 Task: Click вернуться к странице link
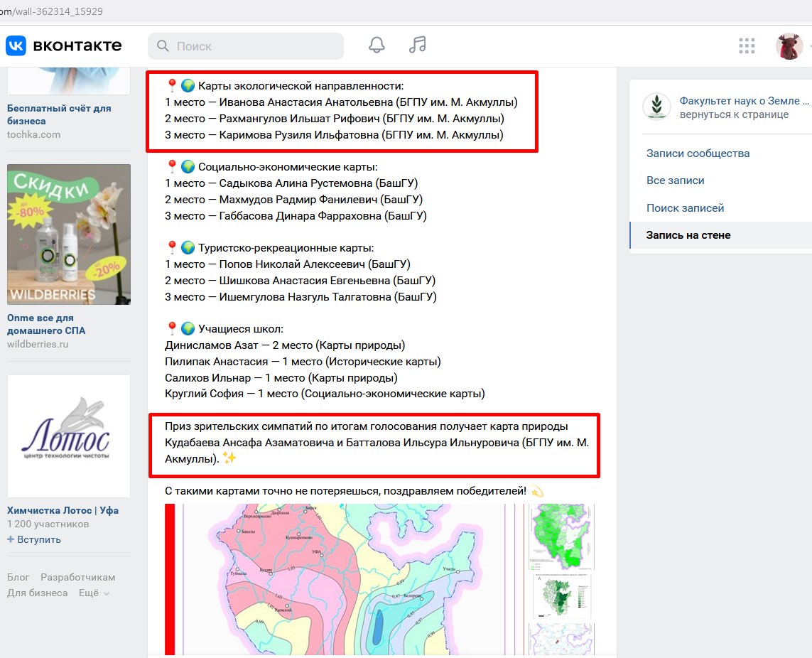coord(734,114)
